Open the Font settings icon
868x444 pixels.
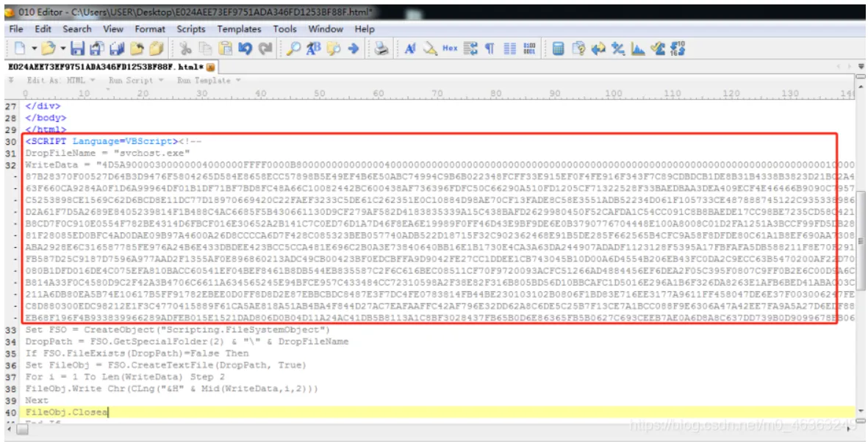[x=410, y=49]
